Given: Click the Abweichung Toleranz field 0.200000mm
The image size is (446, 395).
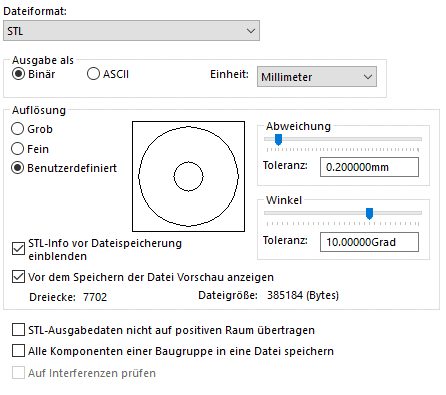Looking at the screenshot, I should (x=369, y=167).
